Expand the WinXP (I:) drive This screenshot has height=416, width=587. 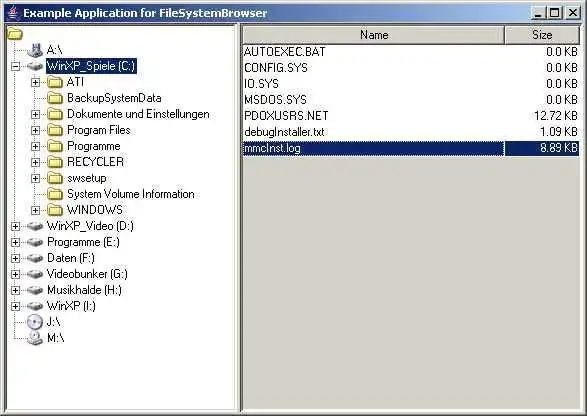coord(15,306)
